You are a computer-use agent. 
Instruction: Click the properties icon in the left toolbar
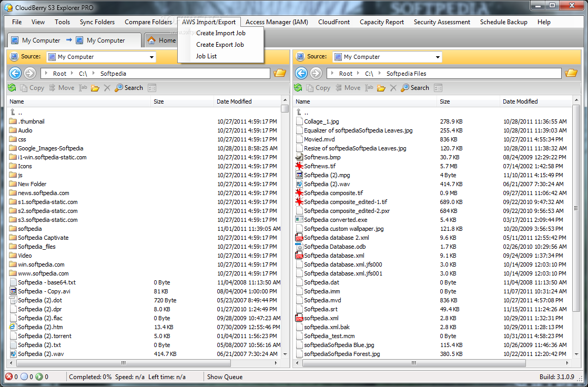(152, 88)
